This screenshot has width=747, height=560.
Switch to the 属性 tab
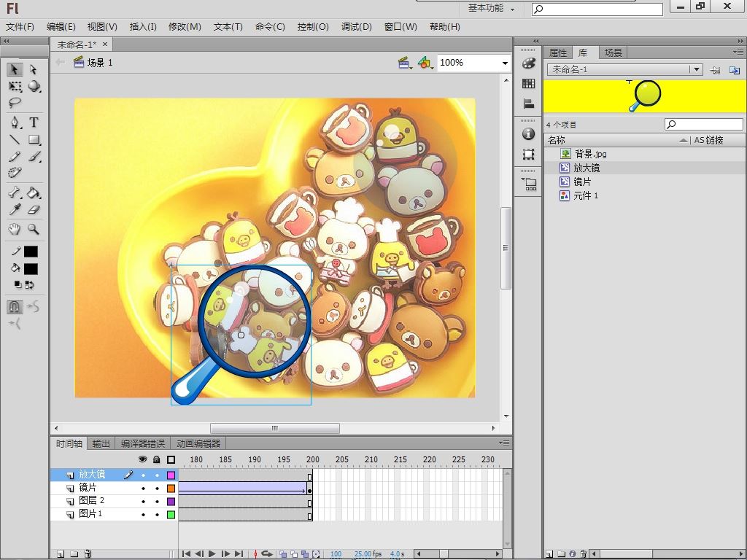tap(558, 52)
